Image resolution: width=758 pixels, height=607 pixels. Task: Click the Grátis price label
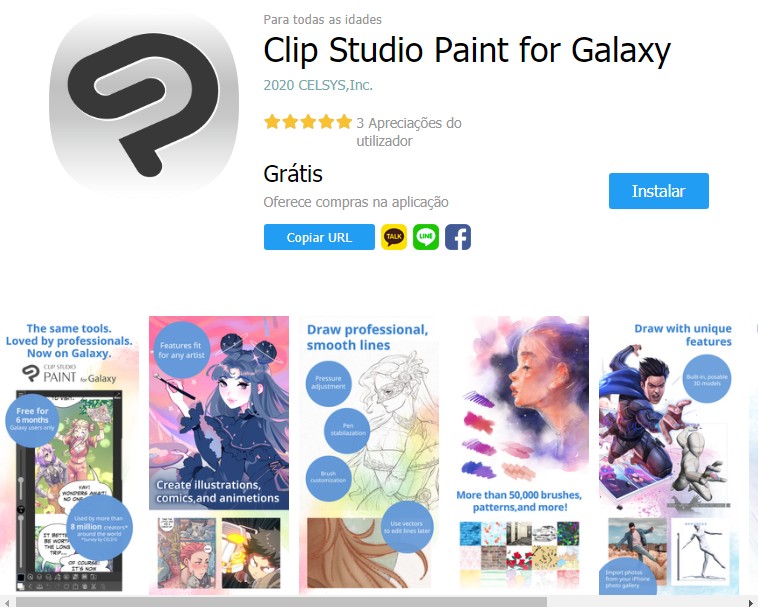tap(293, 174)
